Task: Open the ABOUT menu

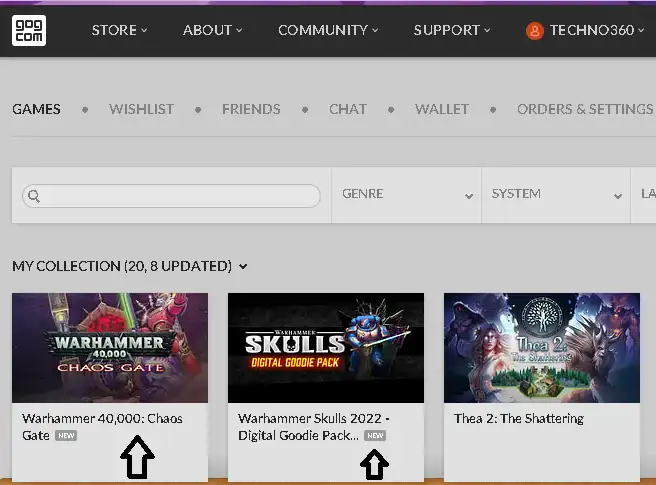Action: (213, 30)
